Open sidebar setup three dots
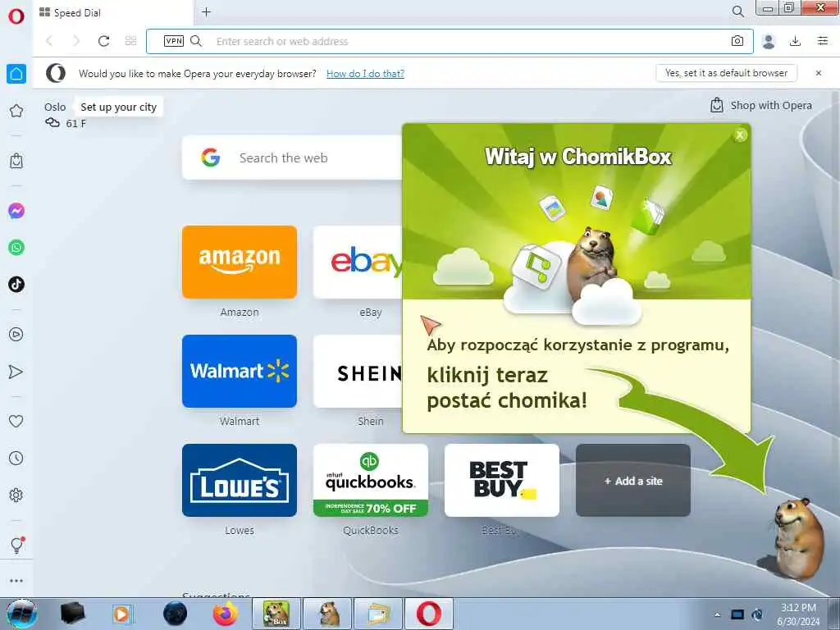 pos(16,581)
